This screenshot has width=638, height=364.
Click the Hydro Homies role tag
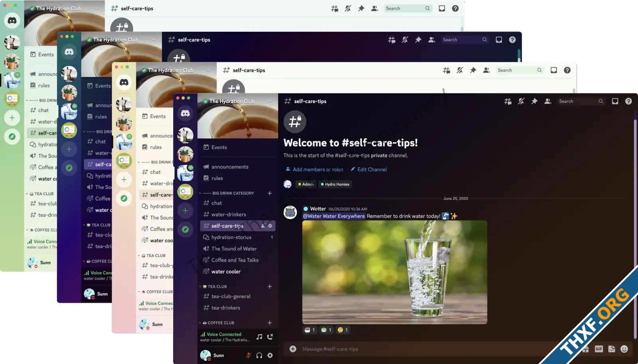pos(335,184)
